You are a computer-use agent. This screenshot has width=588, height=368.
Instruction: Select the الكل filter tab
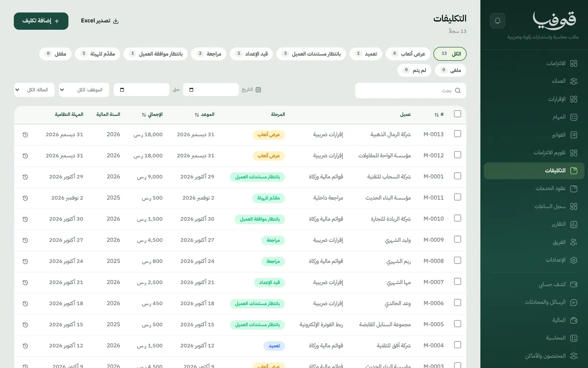pos(450,54)
